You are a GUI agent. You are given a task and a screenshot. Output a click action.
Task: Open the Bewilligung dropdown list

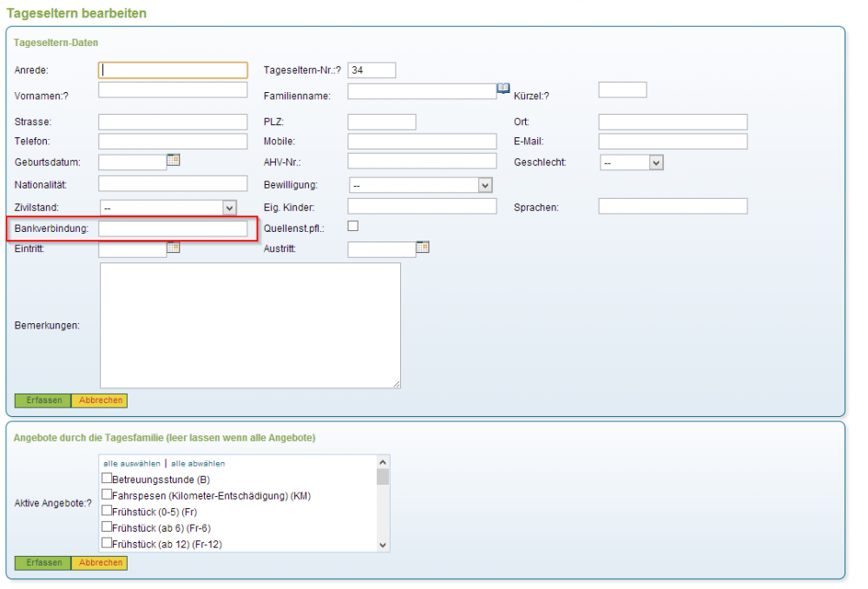pyautogui.click(x=484, y=185)
